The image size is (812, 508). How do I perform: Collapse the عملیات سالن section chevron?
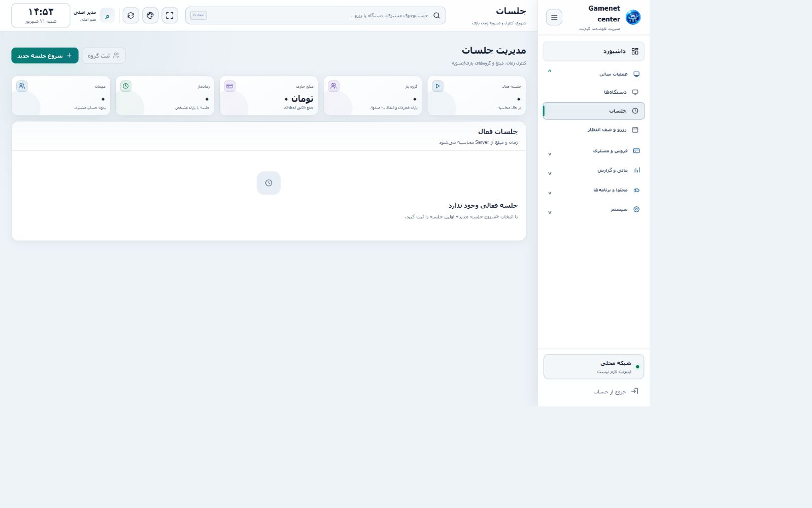click(x=550, y=71)
